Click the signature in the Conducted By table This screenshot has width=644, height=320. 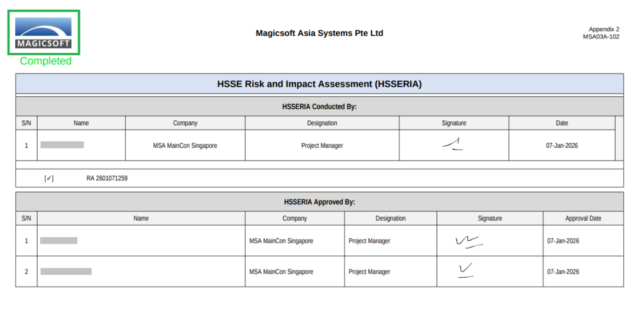[x=453, y=145]
